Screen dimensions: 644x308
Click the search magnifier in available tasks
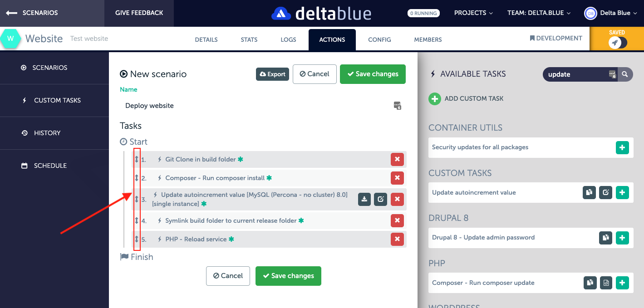(625, 74)
